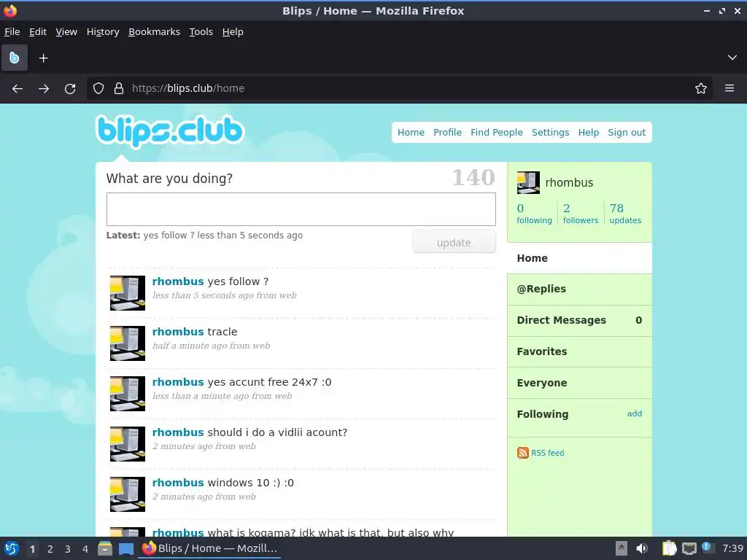The width and height of the screenshot is (747, 560).
Task: Open the RSS feed icon
Action: click(522, 453)
